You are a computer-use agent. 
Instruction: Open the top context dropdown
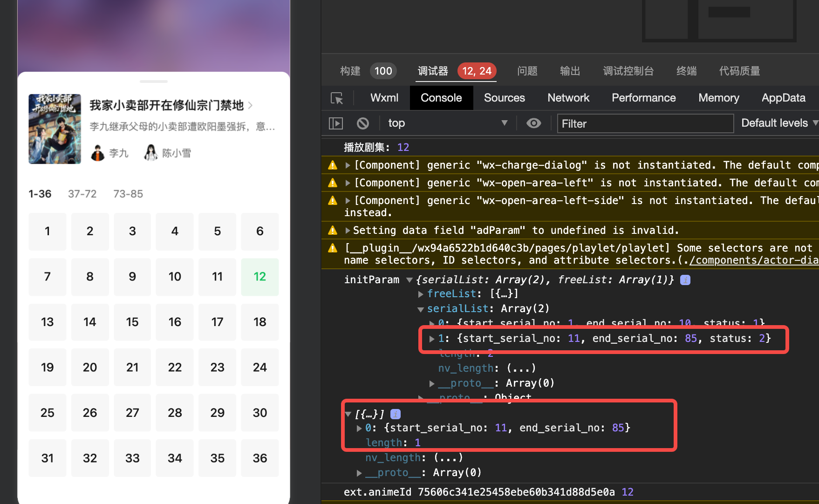pos(447,123)
